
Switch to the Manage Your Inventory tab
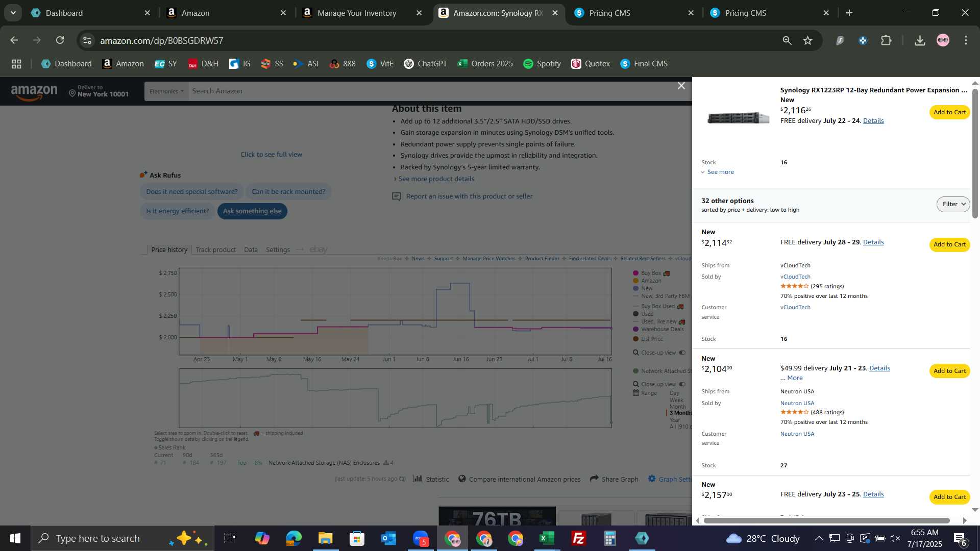coord(362,13)
